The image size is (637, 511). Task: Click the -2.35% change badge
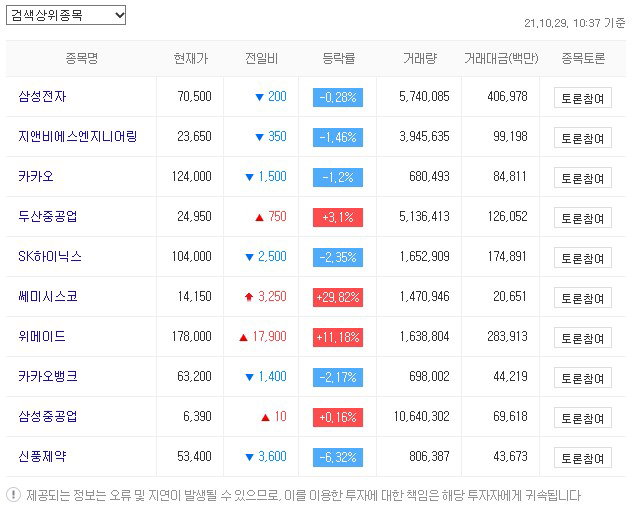pos(338,258)
